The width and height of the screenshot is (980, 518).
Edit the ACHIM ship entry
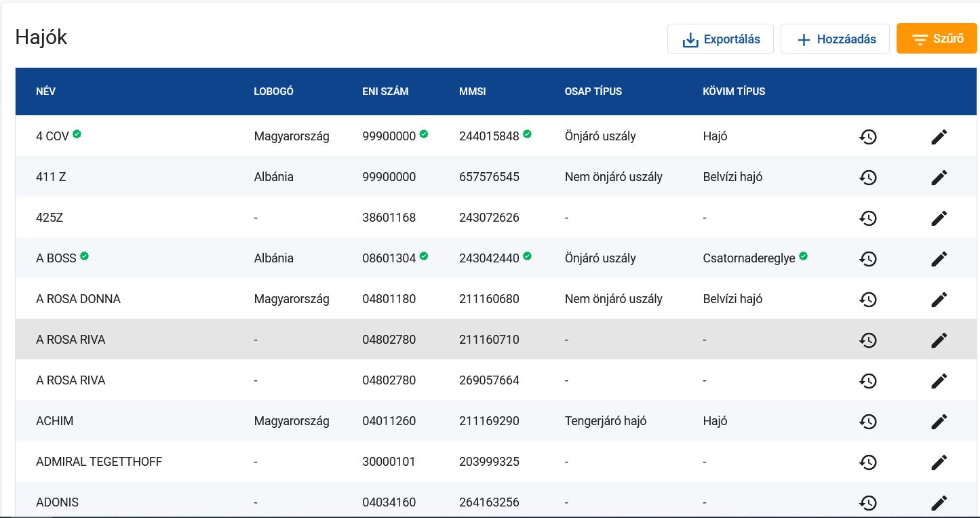point(939,421)
